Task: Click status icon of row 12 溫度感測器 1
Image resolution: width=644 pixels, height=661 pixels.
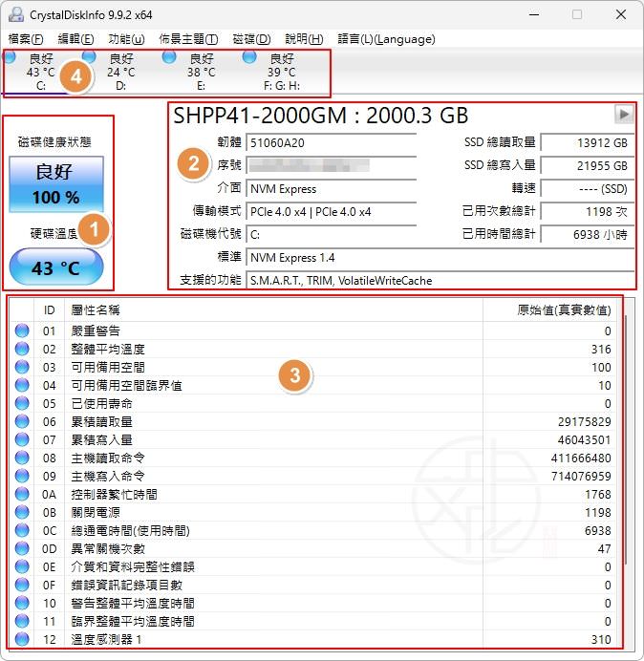Action: pos(22,639)
